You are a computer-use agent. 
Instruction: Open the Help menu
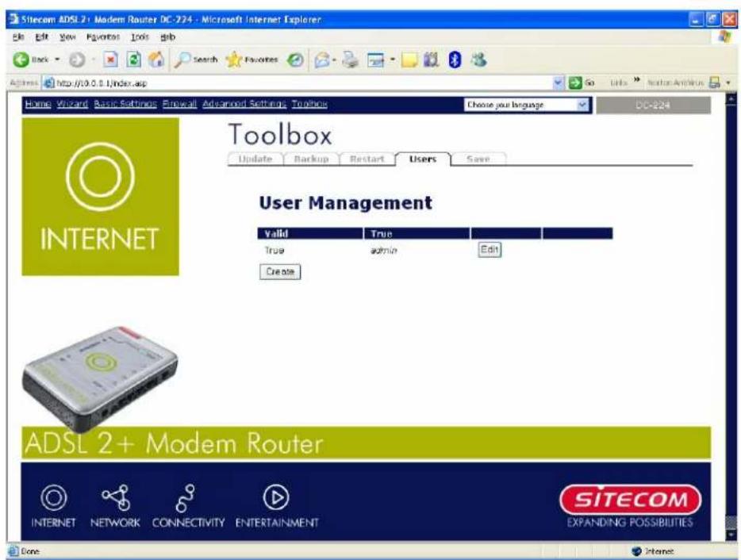tap(167, 36)
